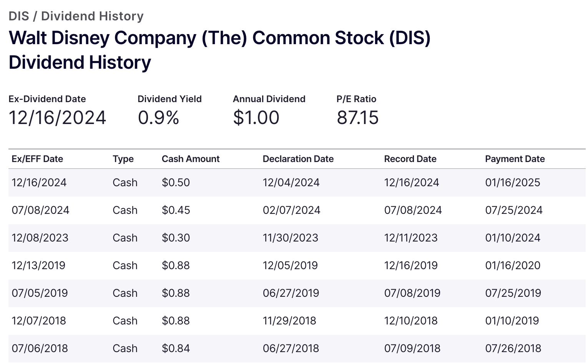This screenshot has width=588, height=364.
Task: Select record date 07/08/2019
Action: click(412, 293)
